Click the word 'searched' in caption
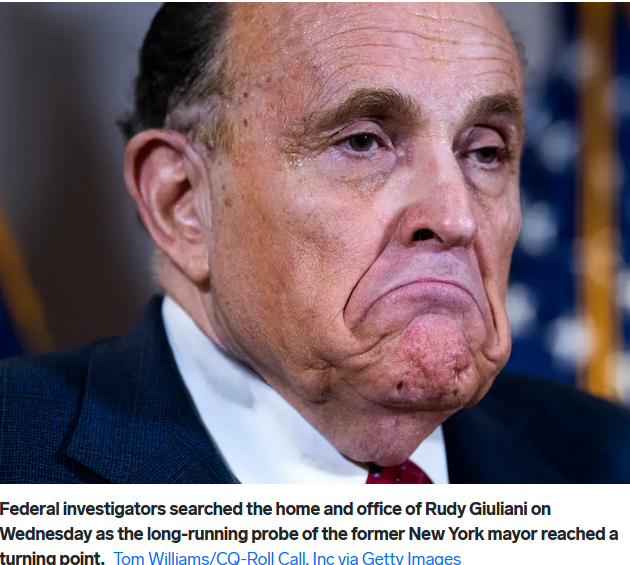 (206, 509)
